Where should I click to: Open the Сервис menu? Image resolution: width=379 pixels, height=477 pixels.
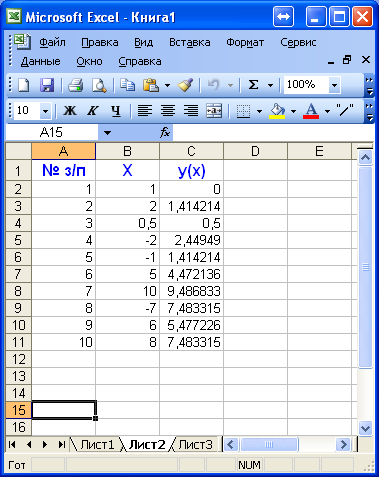[x=298, y=42]
